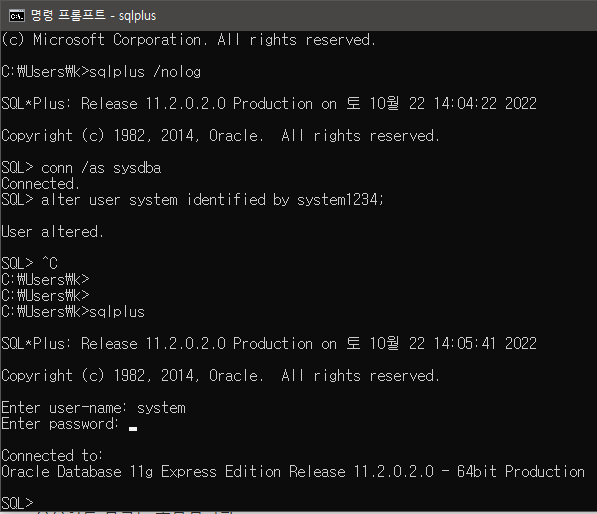Viewport: 597px width, 514px height.
Task: Click the command prompt icon in title bar
Action: (17, 16)
